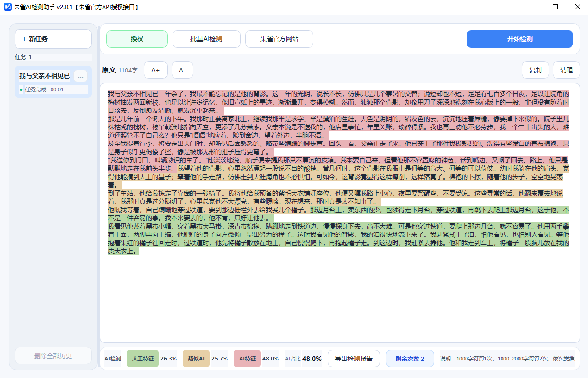The image size is (588, 378).
Task: Click the 疑似AI orange legend swatch
Action: (x=196, y=359)
